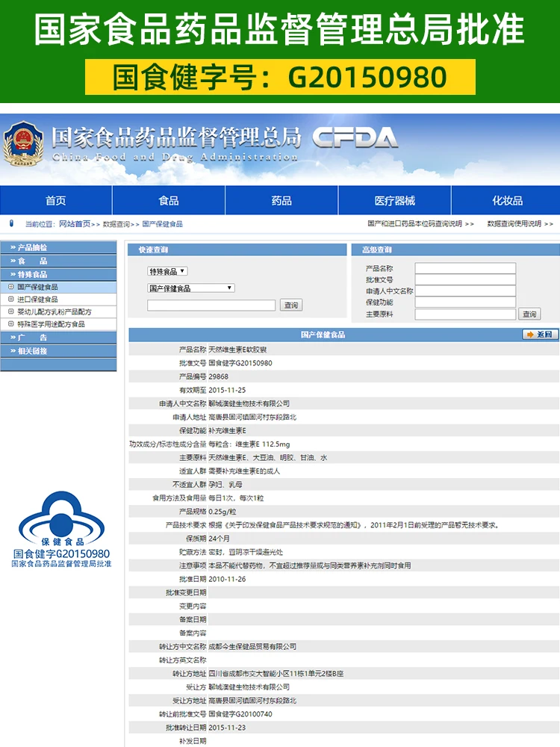Click health function value 补充维生素E

click(228, 431)
